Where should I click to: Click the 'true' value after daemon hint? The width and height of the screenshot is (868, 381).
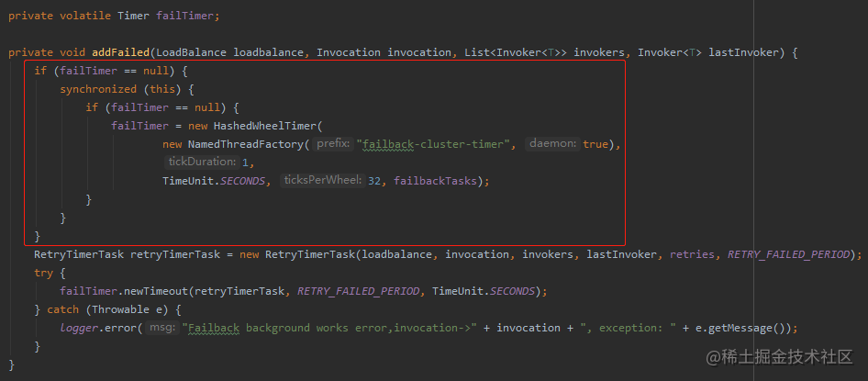[x=595, y=144]
